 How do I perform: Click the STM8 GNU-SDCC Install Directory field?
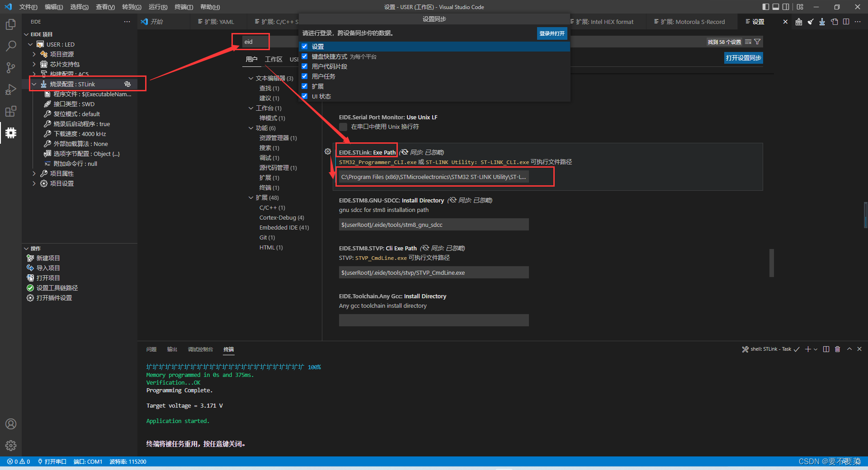(x=434, y=225)
